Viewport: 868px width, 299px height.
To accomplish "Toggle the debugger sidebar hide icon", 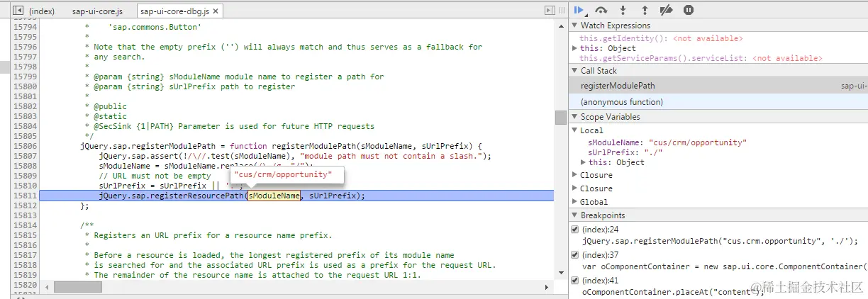I will coord(549,11).
